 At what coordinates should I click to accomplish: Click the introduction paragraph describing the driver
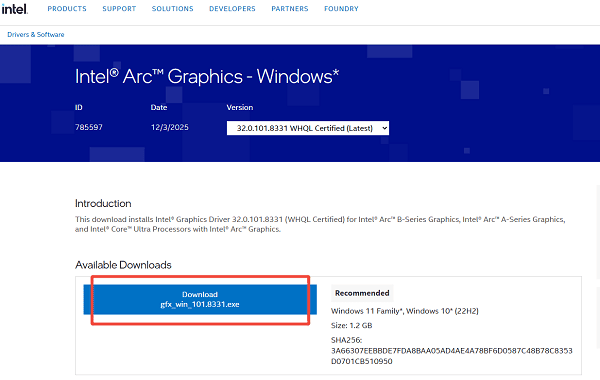click(x=320, y=224)
